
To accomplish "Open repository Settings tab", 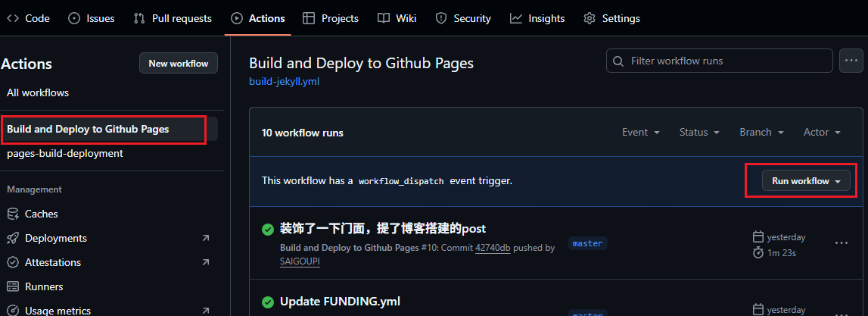I will pos(611,18).
